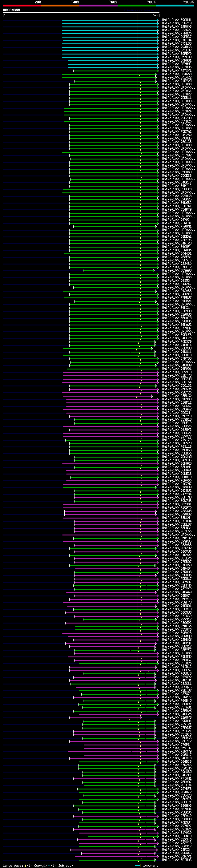
Task: Select hit label UniRef100_Q64DI8
Action: pos(176,761)
